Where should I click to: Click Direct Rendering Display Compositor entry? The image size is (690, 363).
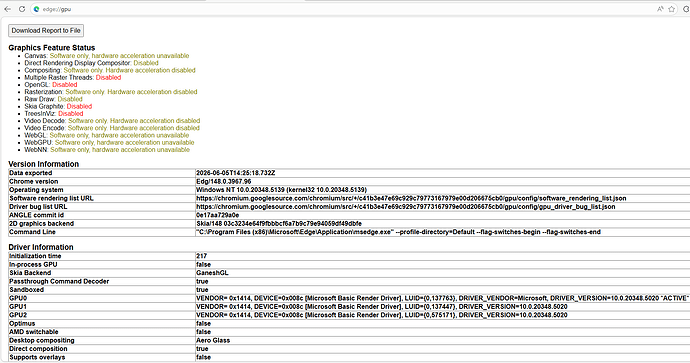pos(91,63)
